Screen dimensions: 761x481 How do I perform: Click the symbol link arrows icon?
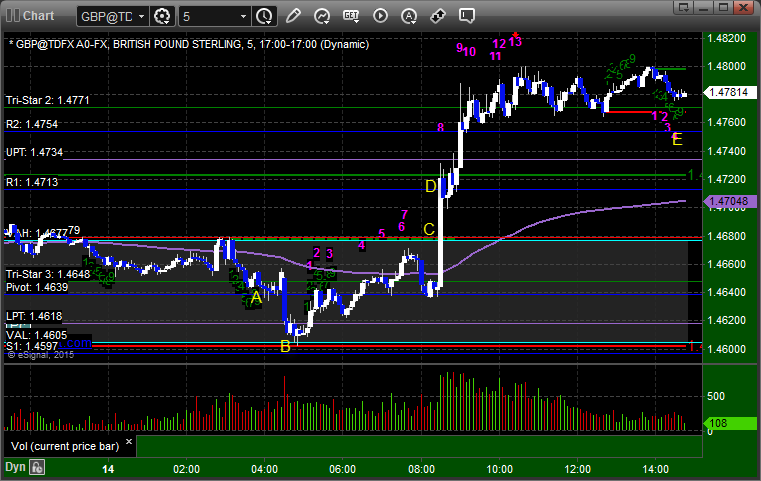coord(438,16)
